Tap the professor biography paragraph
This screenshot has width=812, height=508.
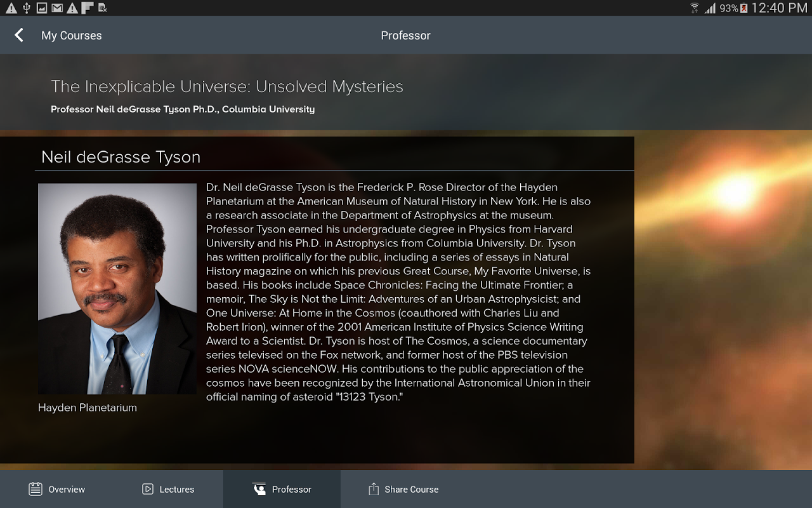click(398, 291)
